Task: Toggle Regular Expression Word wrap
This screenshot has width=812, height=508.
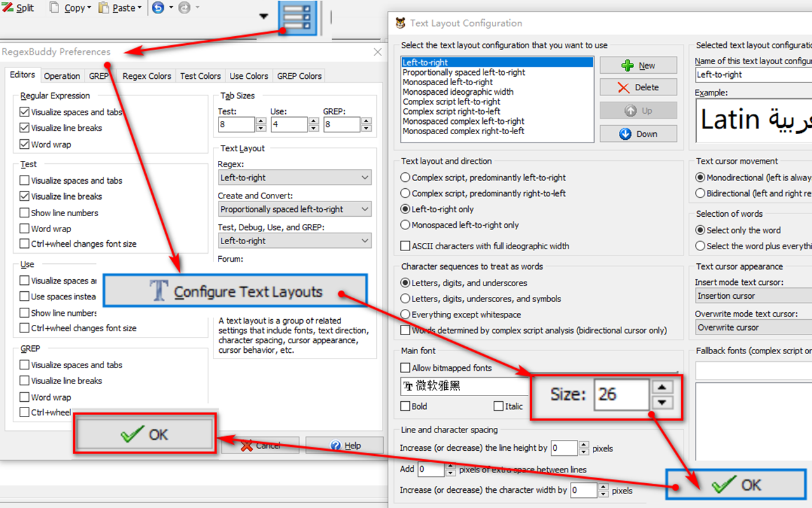Action: tap(24, 144)
